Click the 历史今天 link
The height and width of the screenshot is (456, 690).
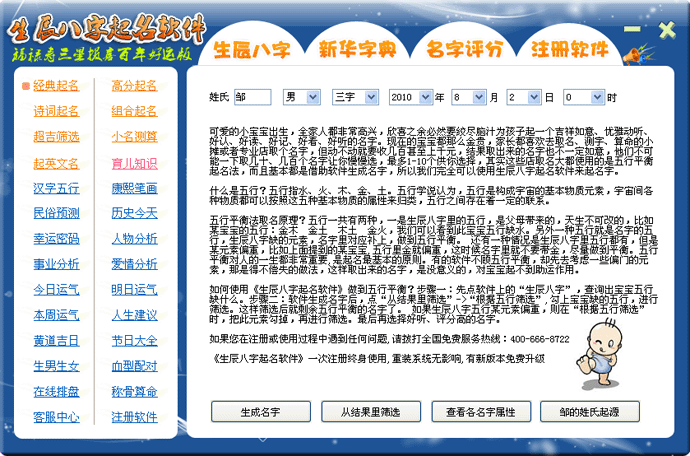click(x=134, y=213)
